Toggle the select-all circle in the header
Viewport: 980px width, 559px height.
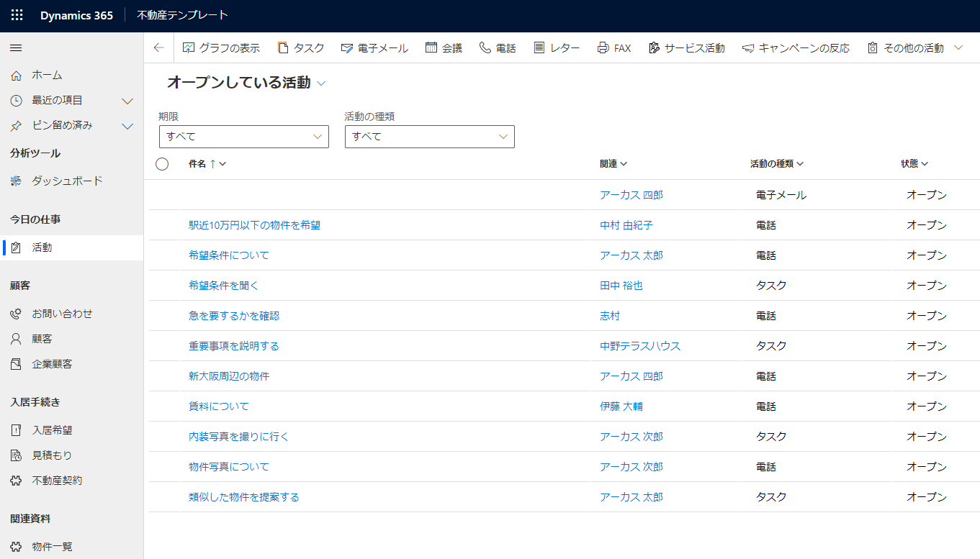162,164
